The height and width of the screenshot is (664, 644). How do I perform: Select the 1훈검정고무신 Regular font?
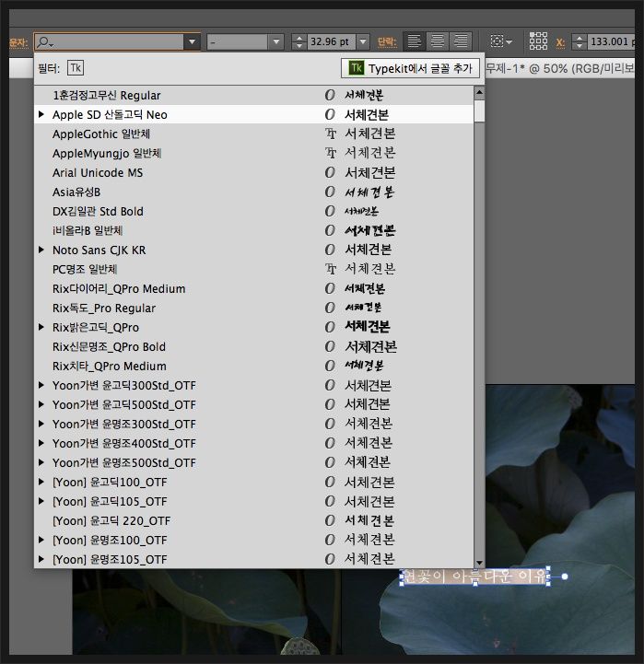coord(253,95)
